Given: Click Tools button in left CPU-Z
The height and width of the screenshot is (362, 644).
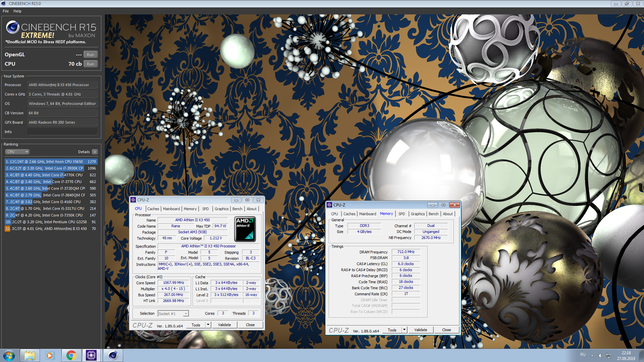Looking at the screenshot, I should (196, 325).
